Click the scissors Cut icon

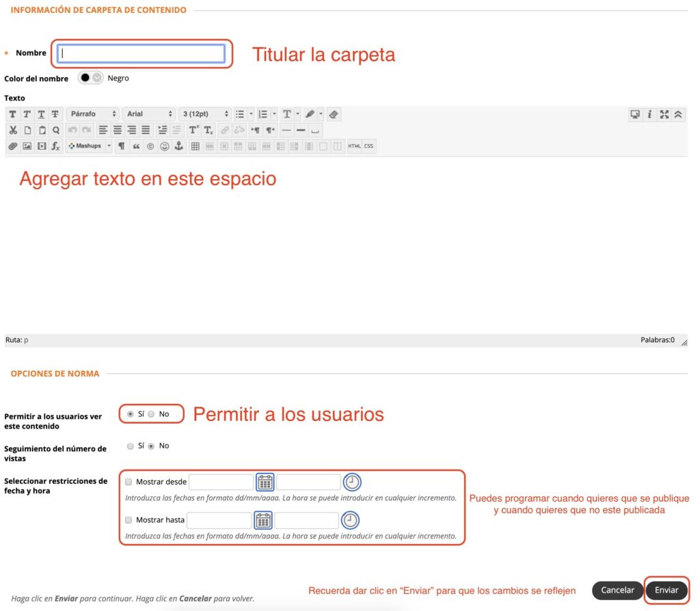[12, 130]
